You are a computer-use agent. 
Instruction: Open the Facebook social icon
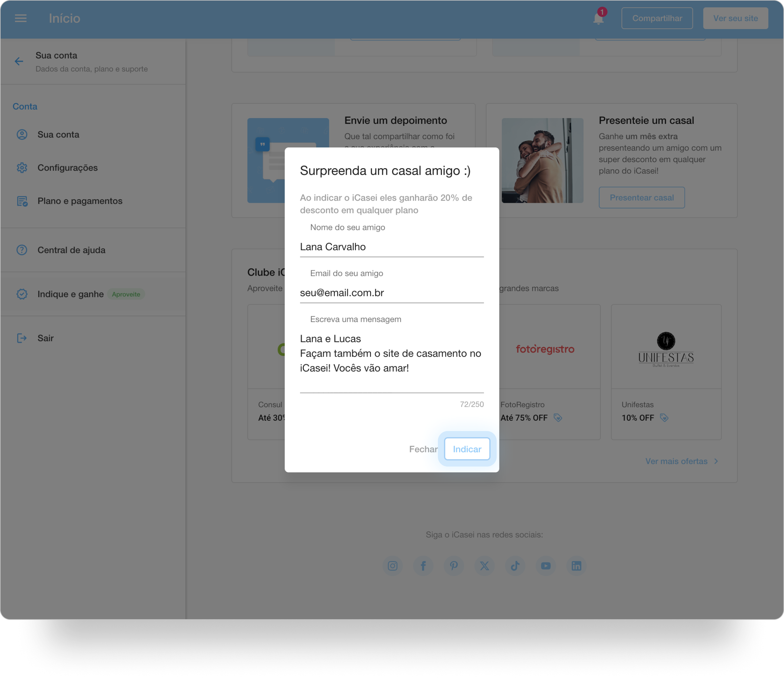423,566
